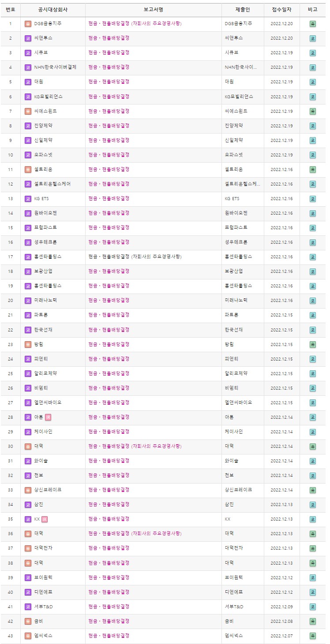
Task: Click the 제출인 column header
Action: (x=243, y=9)
